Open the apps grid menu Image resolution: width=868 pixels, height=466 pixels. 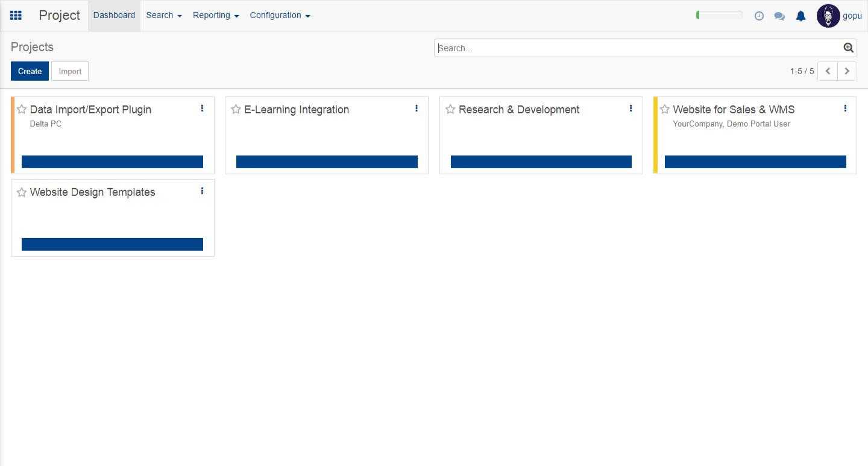(16, 16)
